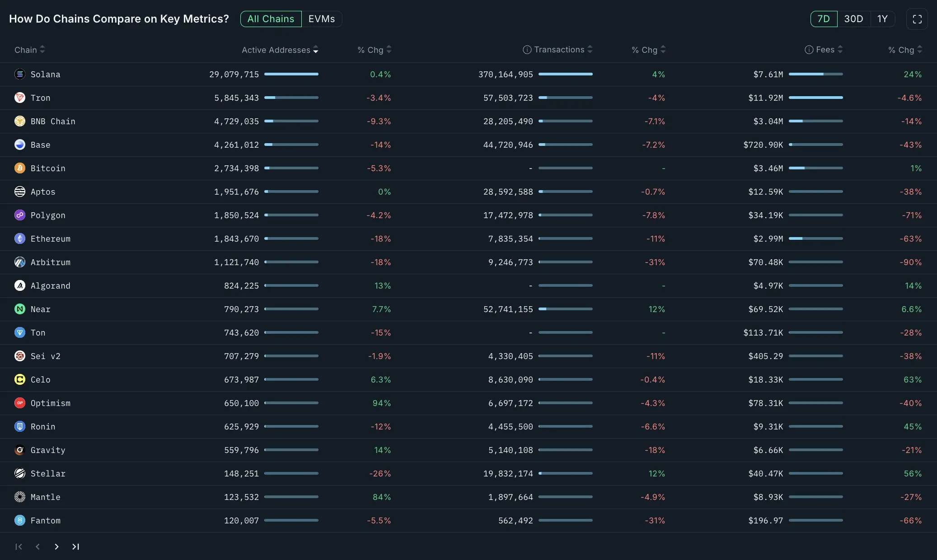
Task: Select the 7D time range tab
Action: pyautogui.click(x=824, y=19)
